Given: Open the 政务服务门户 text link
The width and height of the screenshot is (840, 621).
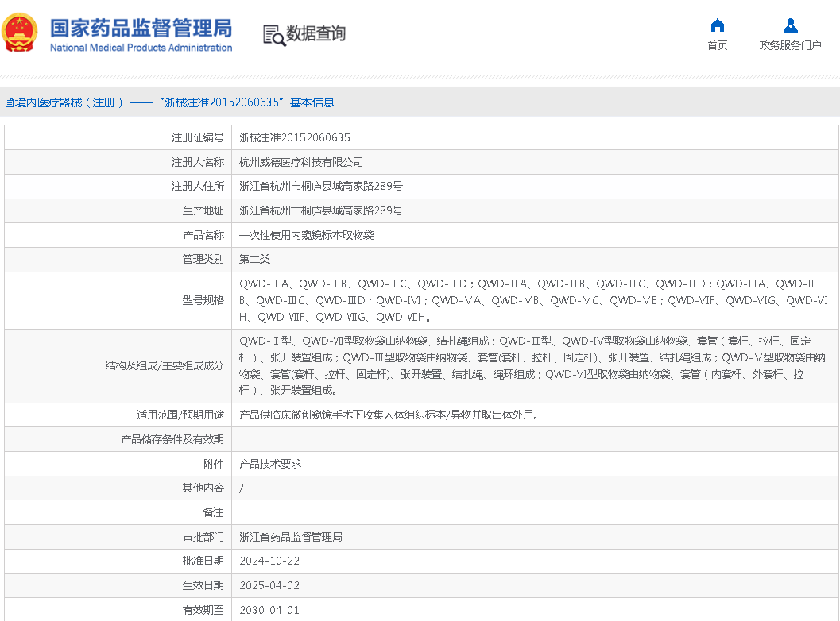Looking at the screenshot, I should pyautogui.click(x=790, y=45).
